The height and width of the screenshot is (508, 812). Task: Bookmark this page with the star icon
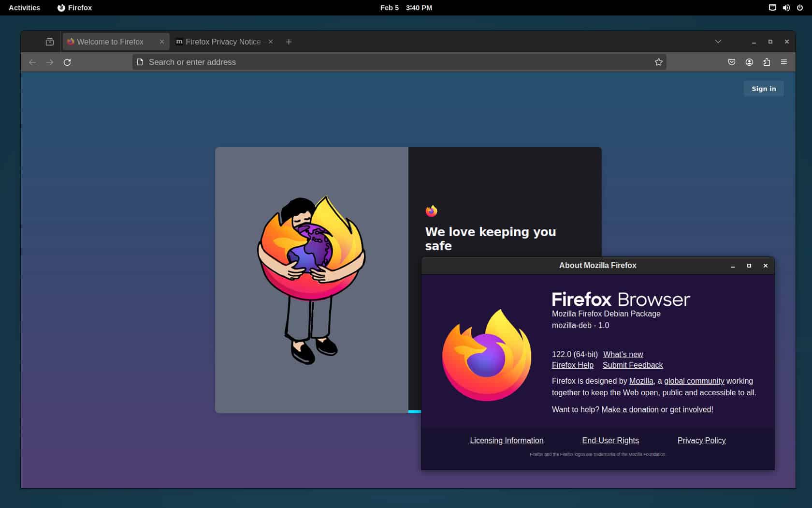coord(658,62)
